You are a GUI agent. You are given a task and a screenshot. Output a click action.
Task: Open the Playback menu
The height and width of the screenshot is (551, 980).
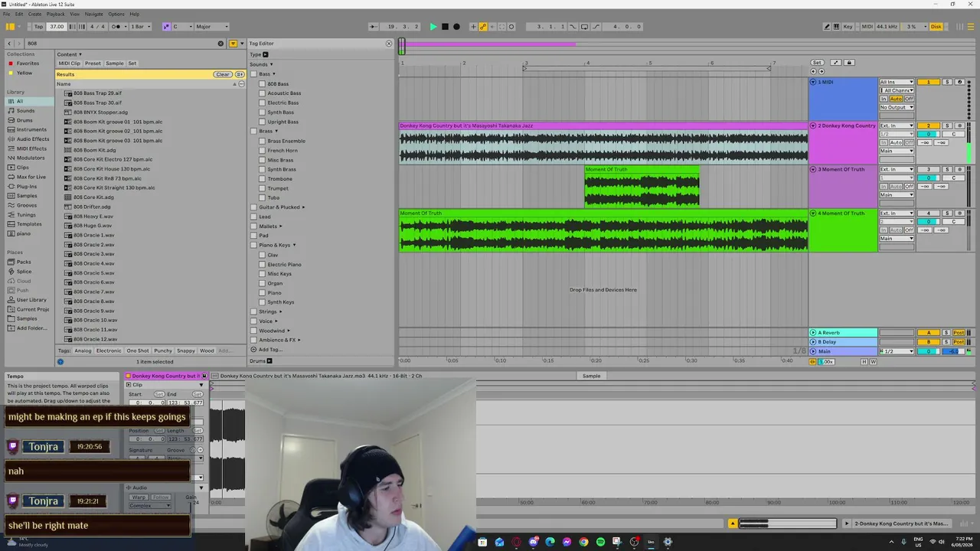pos(55,14)
